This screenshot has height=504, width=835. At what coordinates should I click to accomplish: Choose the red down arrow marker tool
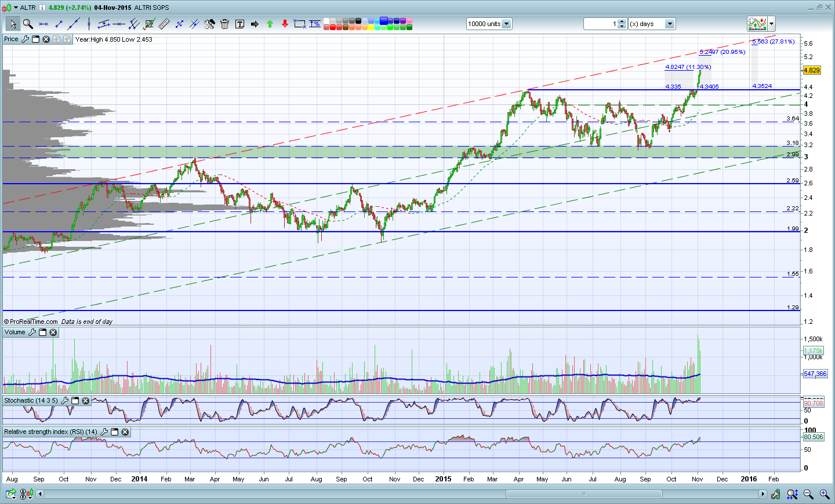(x=285, y=24)
